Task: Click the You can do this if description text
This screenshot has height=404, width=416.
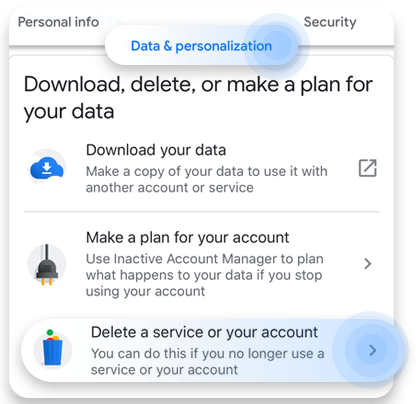Action: pyautogui.click(x=207, y=361)
